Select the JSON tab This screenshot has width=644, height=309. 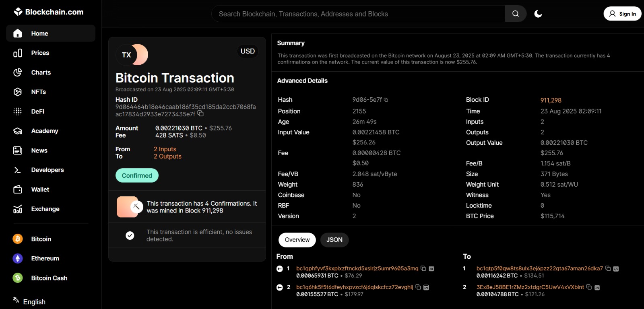334,240
